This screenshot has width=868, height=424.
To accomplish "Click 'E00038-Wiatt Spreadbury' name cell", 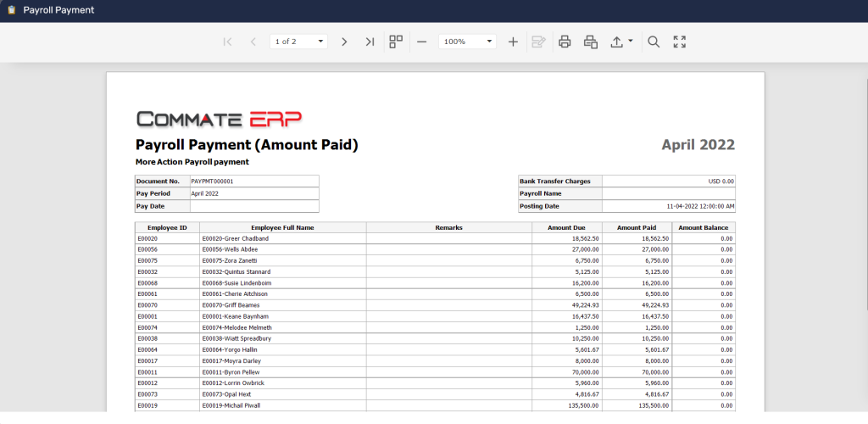I will pos(283,338).
